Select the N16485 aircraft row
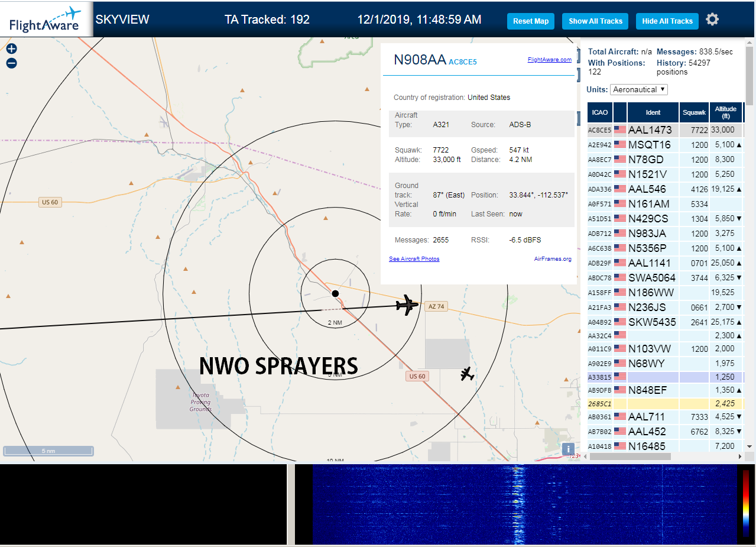 [x=665, y=446]
